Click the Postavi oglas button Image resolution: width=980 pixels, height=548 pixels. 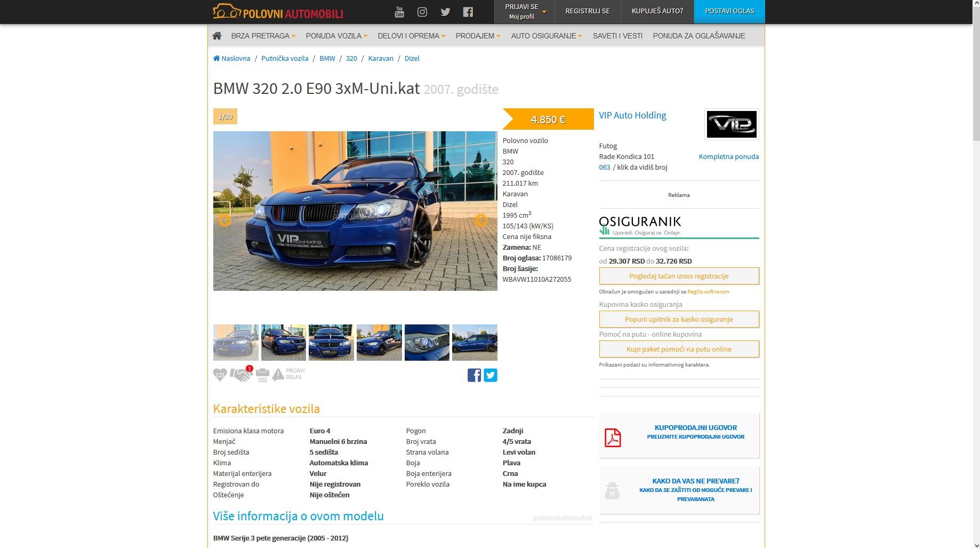(x=729, y=11)
